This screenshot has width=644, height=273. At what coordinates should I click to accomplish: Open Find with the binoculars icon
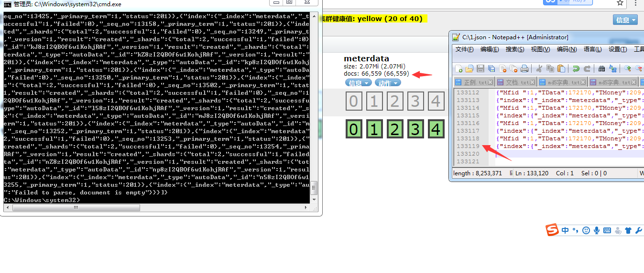click(x=601, y=68)
